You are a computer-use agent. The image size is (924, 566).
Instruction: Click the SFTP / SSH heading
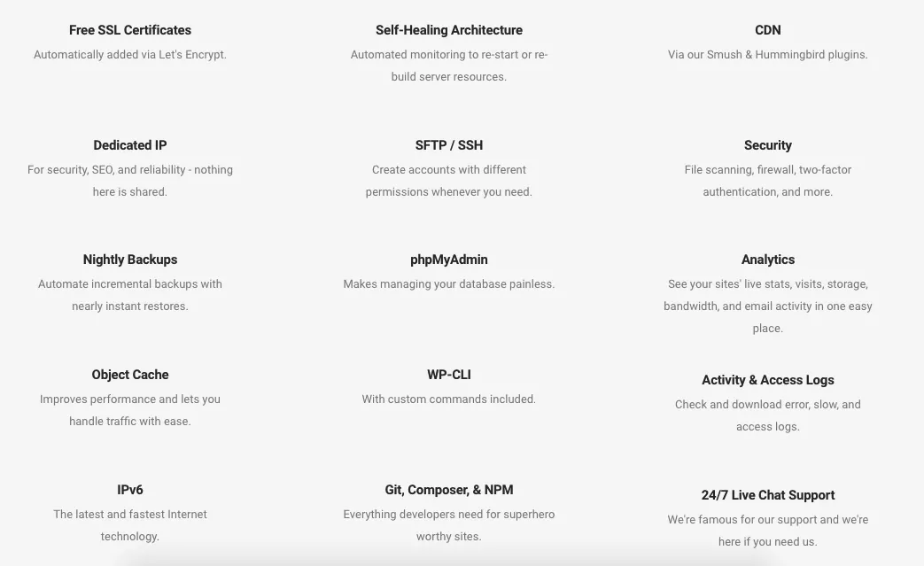tap(448, 145)
